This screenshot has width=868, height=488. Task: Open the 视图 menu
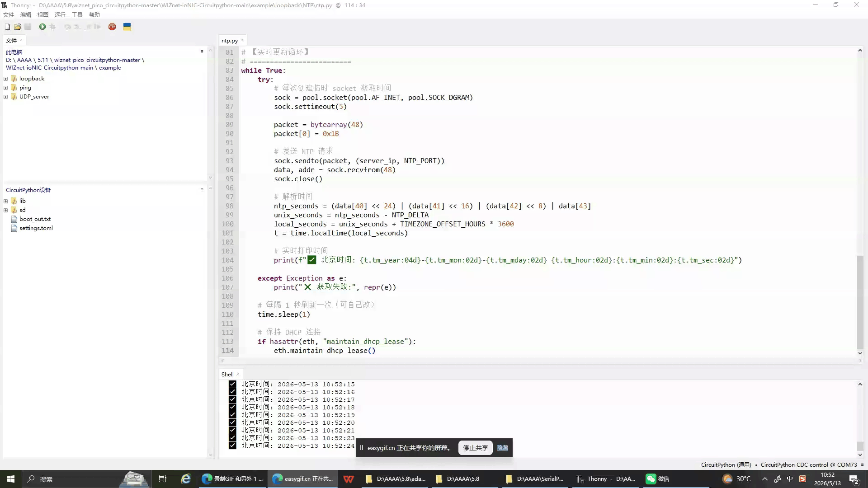[x=43, y=14]
